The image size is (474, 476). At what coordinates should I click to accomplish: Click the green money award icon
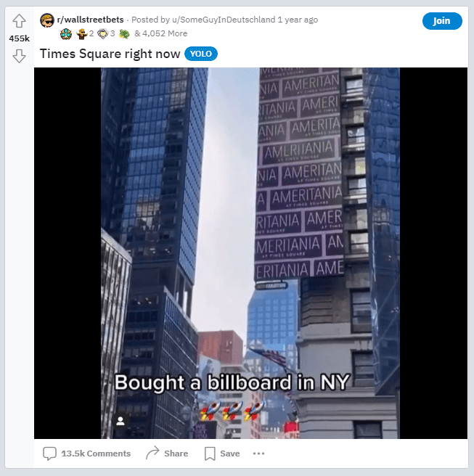[124, 33]
